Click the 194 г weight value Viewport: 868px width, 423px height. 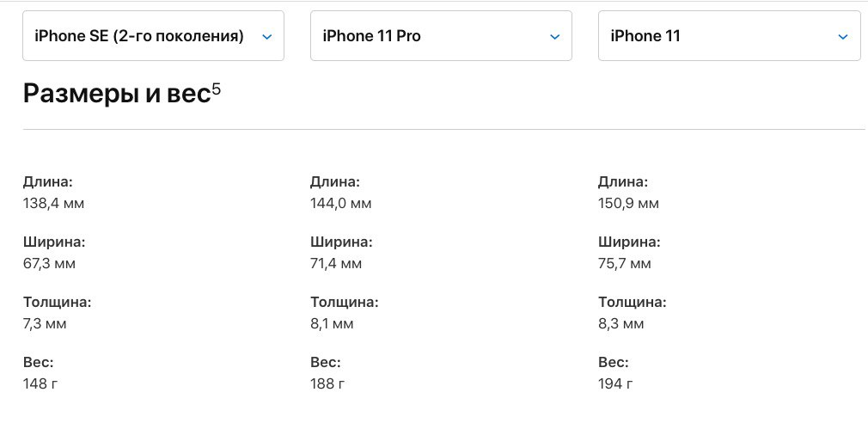pyautogui.click(x=615, y=383)
